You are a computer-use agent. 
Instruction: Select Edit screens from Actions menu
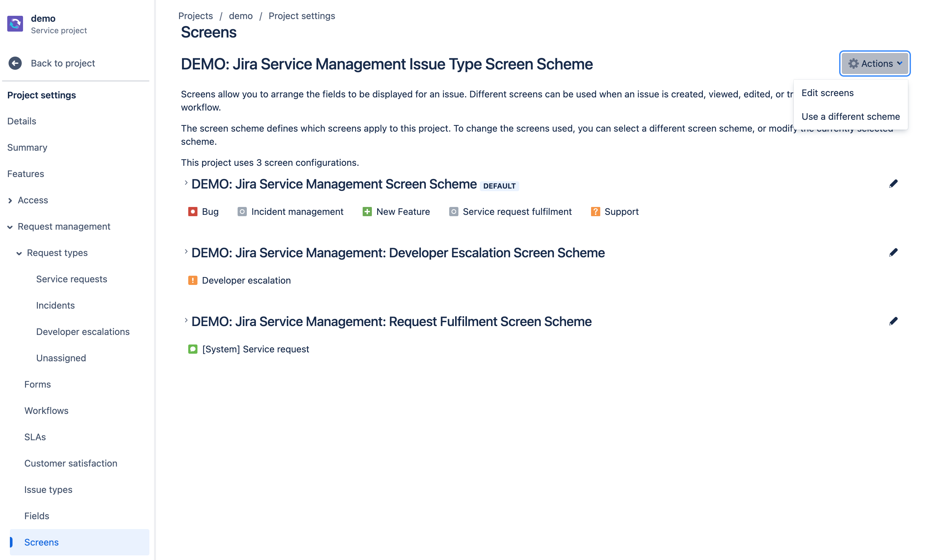[827, 93]
